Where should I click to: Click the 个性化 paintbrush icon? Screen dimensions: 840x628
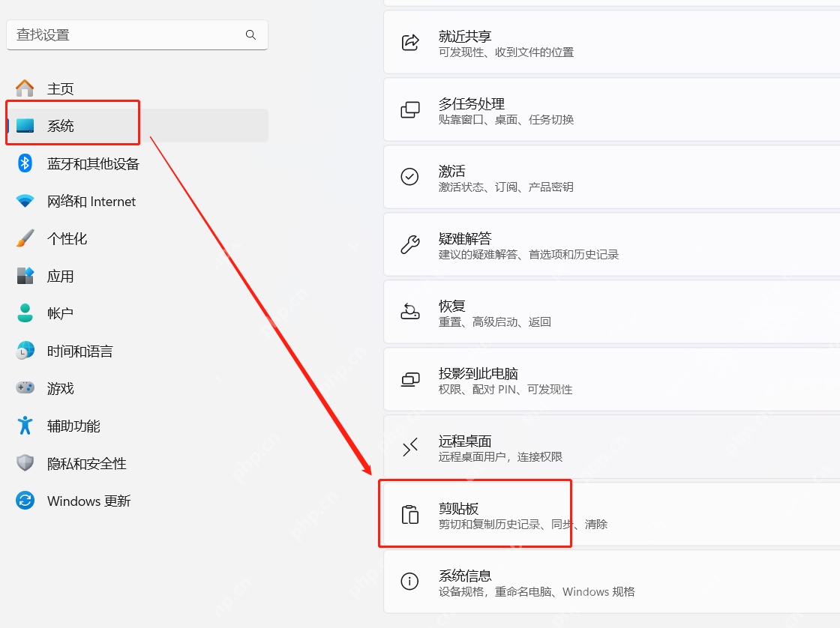[25, 239]
